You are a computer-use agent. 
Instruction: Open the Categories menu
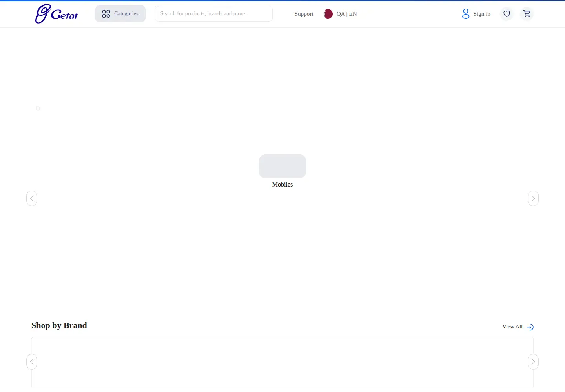click(x=120, y=14)
